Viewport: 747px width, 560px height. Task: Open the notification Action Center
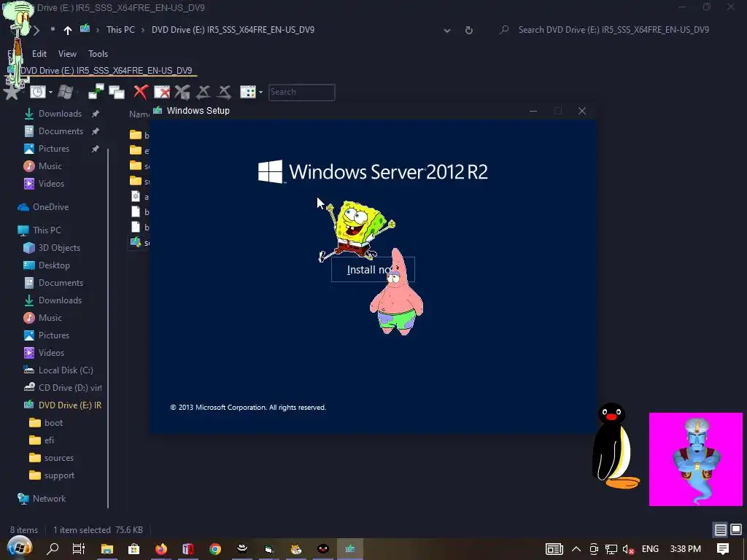(723, 549)
